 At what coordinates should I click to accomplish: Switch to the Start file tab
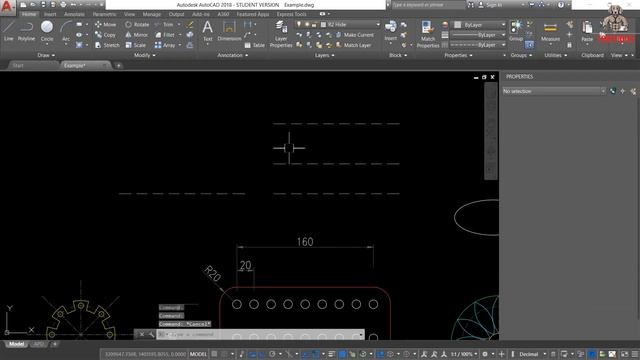[18, 66]
